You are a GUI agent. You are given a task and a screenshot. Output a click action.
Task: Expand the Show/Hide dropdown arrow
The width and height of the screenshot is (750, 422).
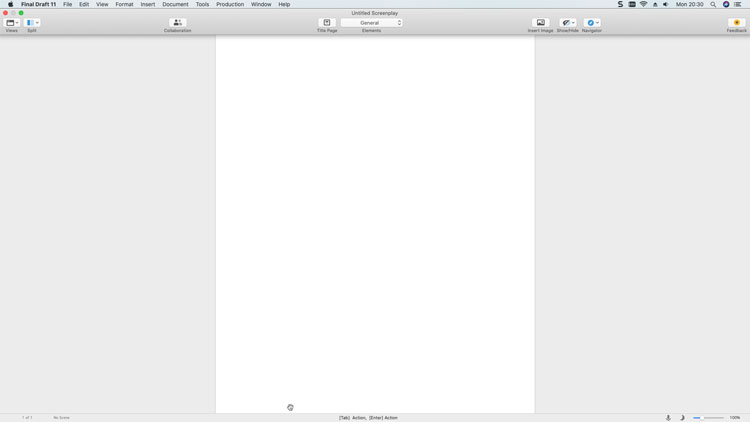tap(573, 22)
